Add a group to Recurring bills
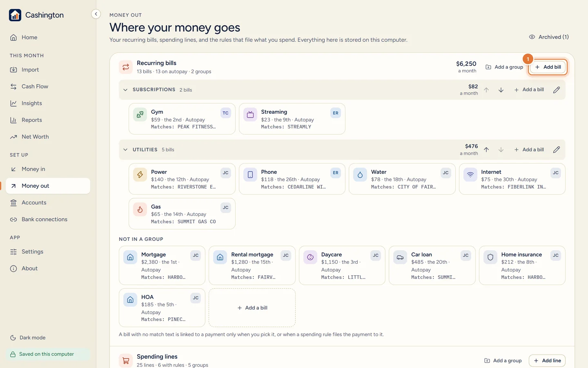The height and width of the screenshot is (368, 588). pos(504,67)
